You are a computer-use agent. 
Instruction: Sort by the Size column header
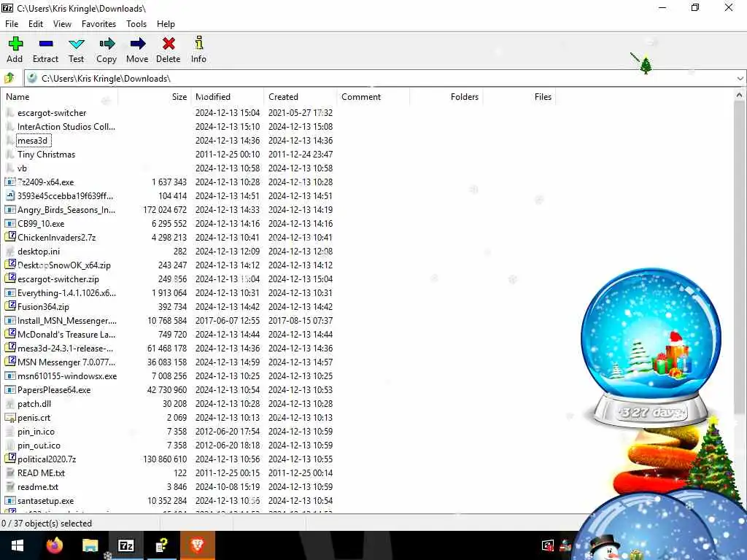155,97
